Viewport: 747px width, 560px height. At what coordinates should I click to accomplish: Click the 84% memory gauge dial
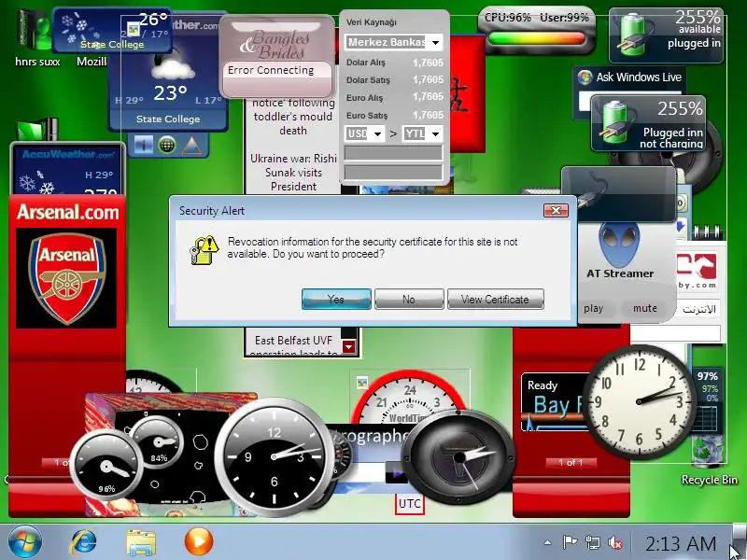point(158,442)
